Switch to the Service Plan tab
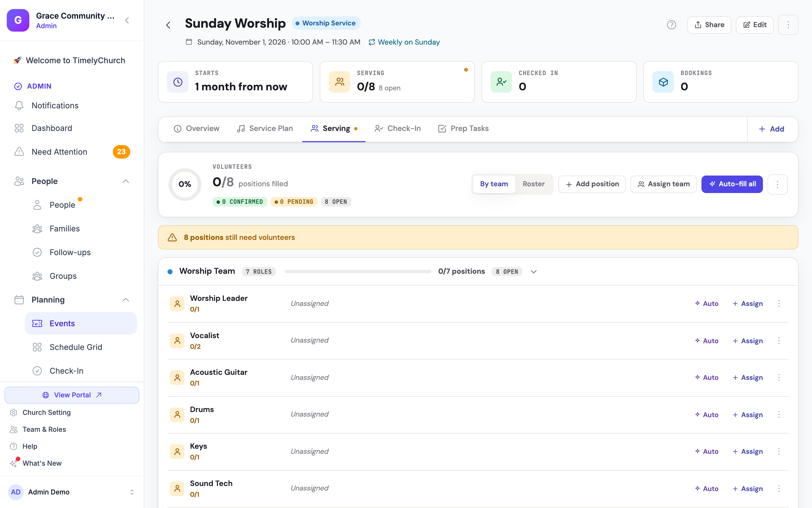812x508 pixels. click(x=265, y=129)
